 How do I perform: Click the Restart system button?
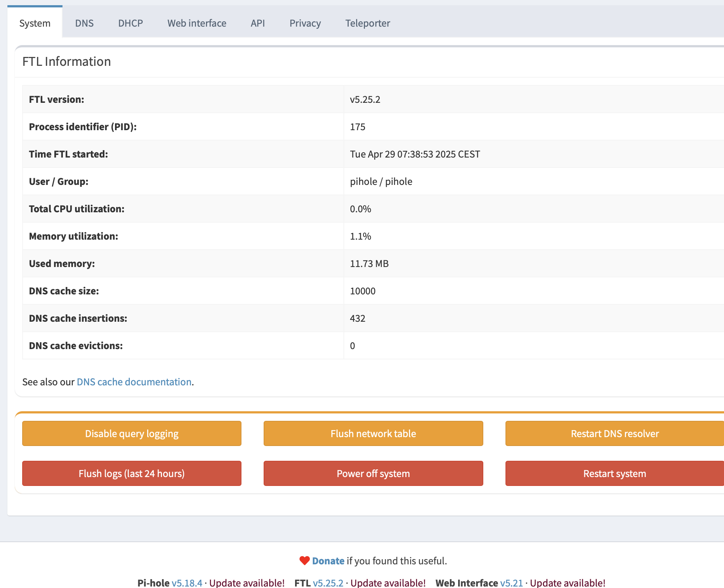(x=614, y=473)
